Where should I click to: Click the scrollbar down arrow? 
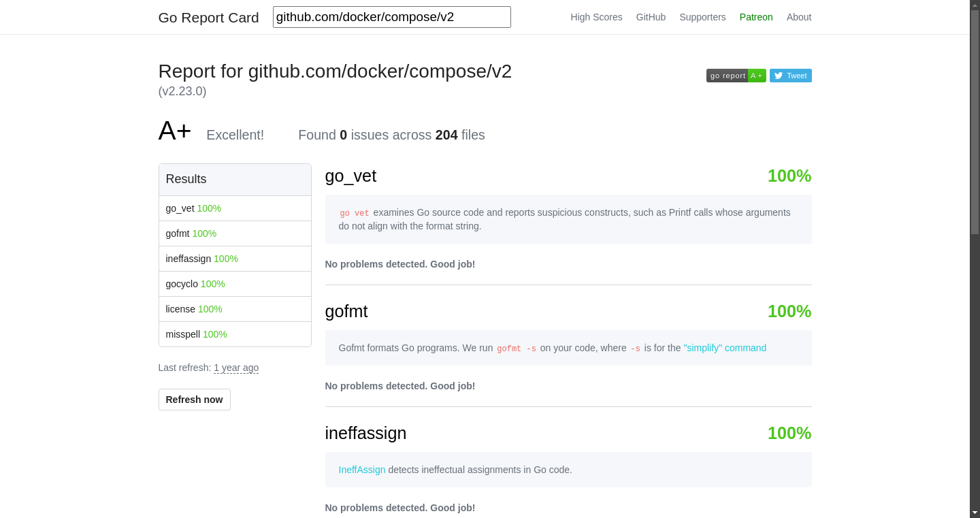pos(975,513)
